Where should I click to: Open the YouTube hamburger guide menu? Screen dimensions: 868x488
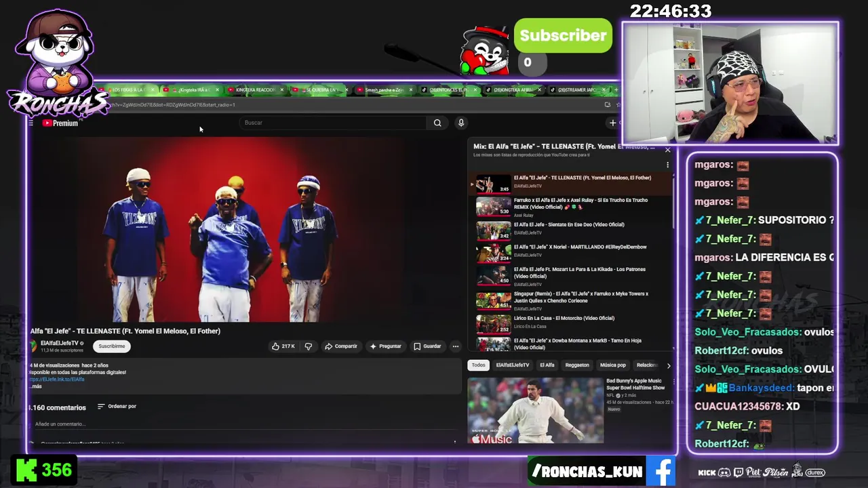pyautogui.click(x=31, y=123)
